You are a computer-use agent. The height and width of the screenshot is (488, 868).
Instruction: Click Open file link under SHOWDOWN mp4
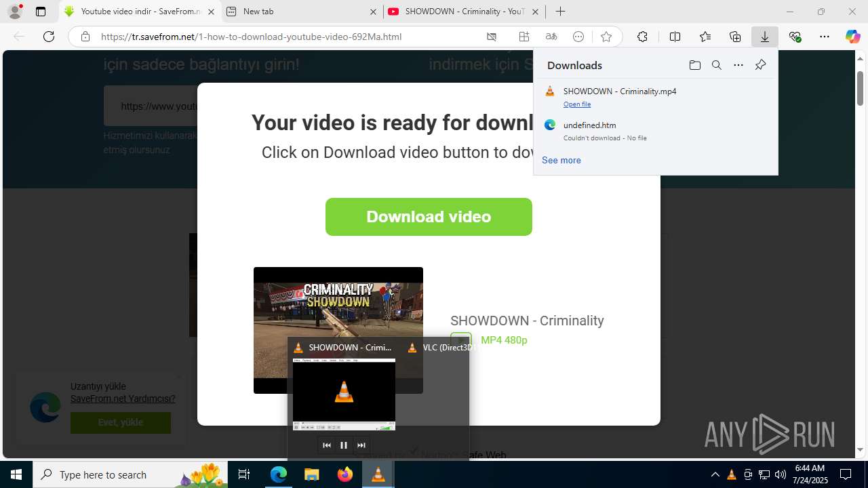click(x=577, y=104)
